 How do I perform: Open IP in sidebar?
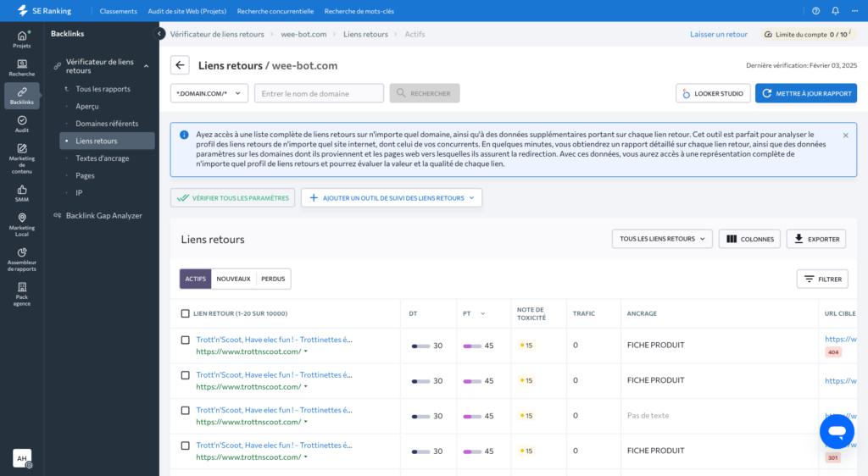(x=79, y=193)
